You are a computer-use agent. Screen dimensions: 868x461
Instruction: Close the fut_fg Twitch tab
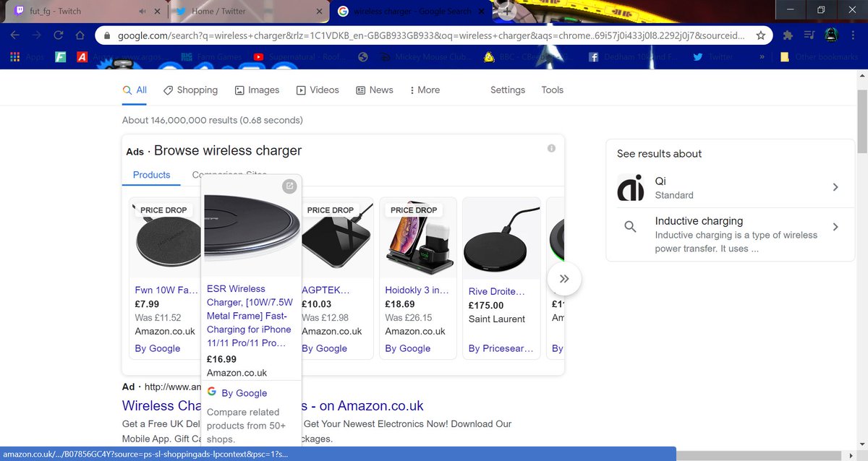(156, 12)
